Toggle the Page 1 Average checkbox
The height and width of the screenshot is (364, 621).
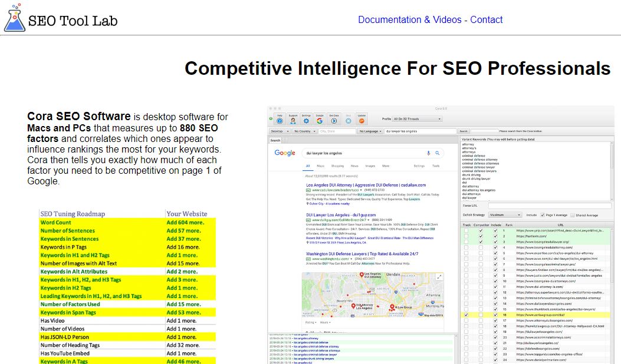coord(543,215)
